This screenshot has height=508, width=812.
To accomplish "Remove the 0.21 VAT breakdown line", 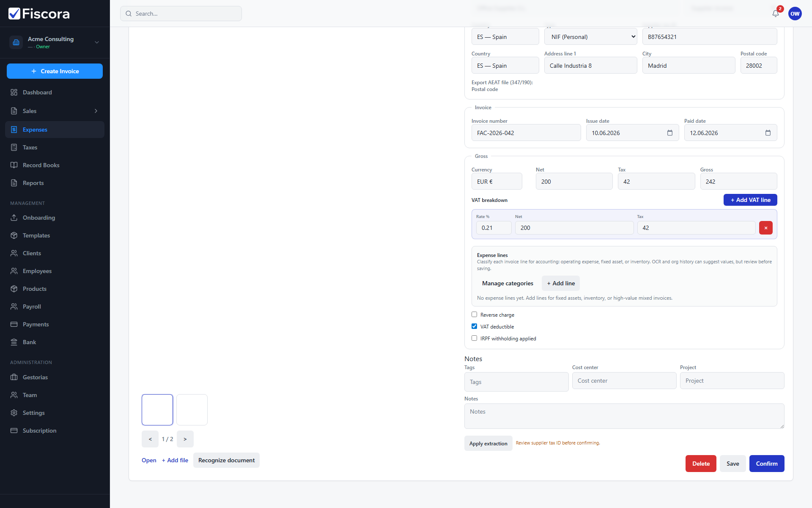I will coord(766,228).
